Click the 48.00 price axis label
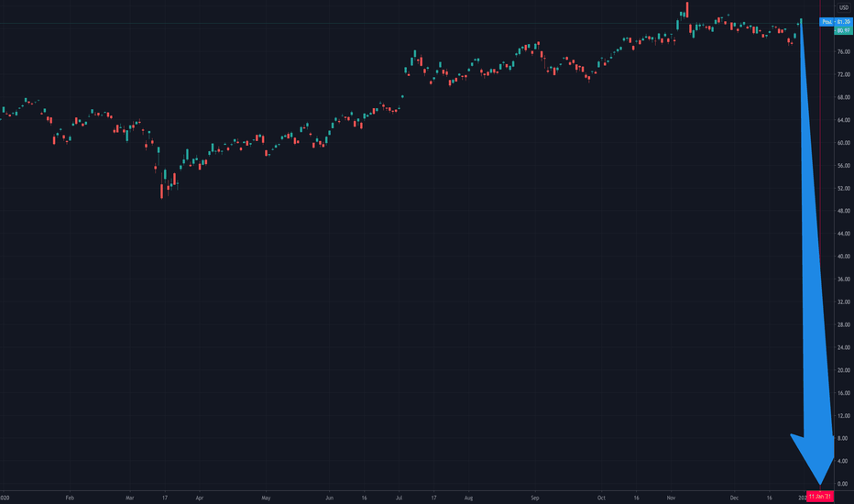Image resolution: width=854 pixels, height=504 pixels. point(844,211)
